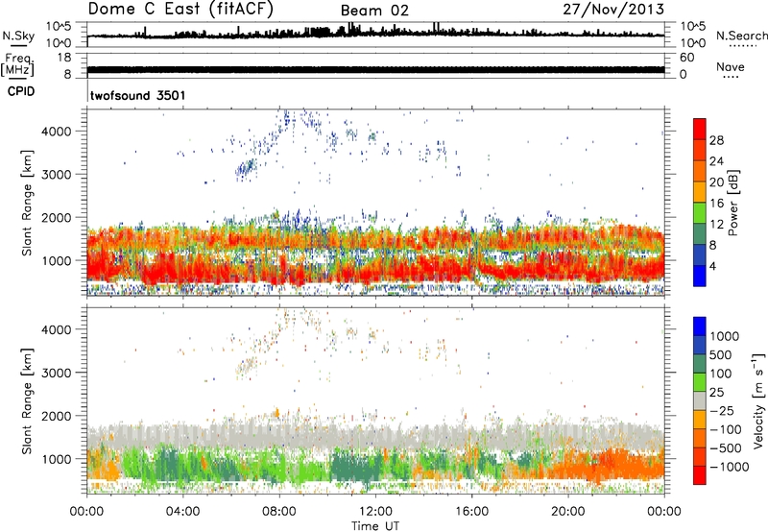Pick the dark blue power segment between 4 and 8
Viewport: 768px width, 532px height.
click(x=700, y=255)
